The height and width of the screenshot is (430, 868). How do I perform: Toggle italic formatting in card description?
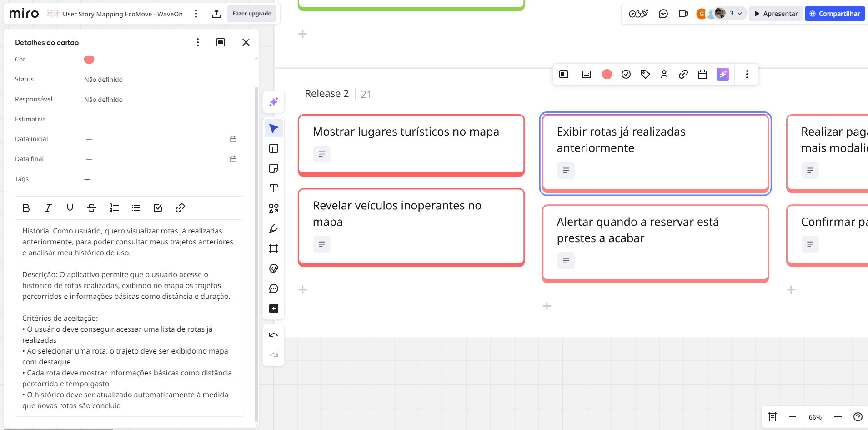pos(48,208)
